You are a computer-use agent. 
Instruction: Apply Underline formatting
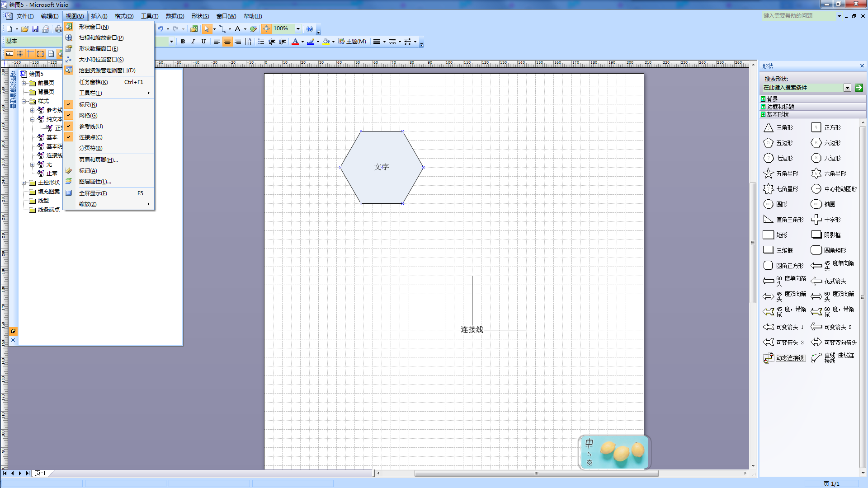[x=203, y=42]
